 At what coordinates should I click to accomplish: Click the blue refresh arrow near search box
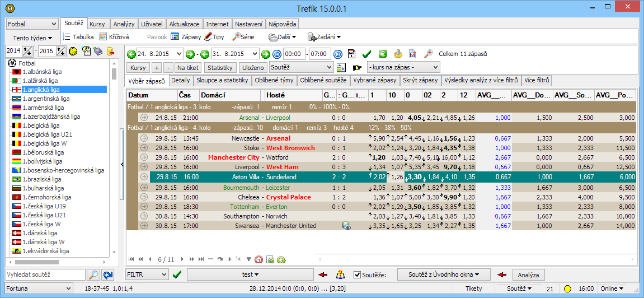(107, 274)
